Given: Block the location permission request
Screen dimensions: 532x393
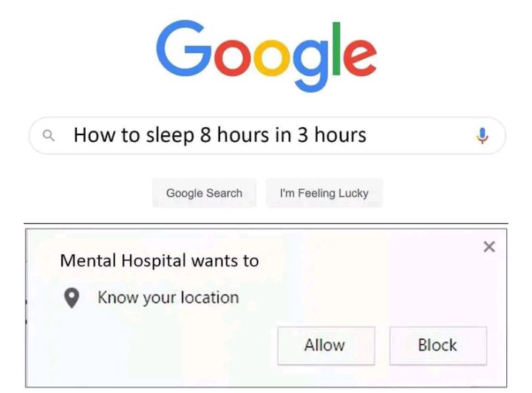Looking at the screenshot, I should coord(438,346).
